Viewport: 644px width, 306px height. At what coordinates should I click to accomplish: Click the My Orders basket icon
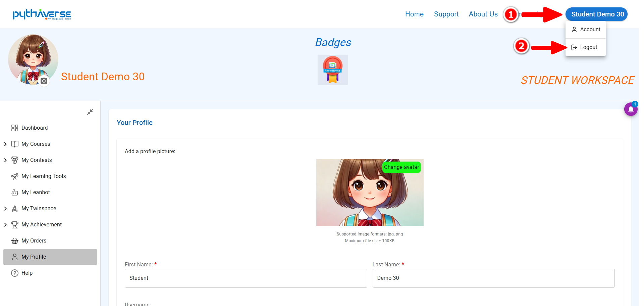[15, 241]
